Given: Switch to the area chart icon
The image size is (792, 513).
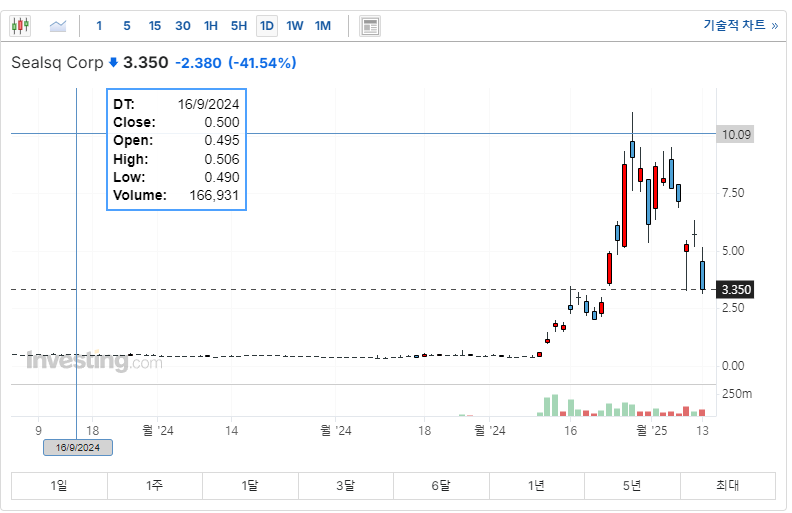Looking at the screenshot, I should [x=58, y=25].
